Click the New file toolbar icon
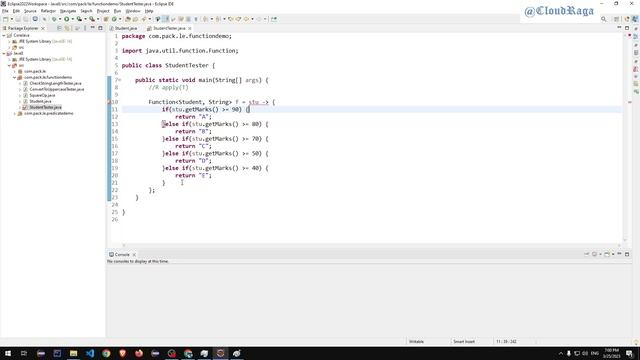 click(x=6, y=19)
